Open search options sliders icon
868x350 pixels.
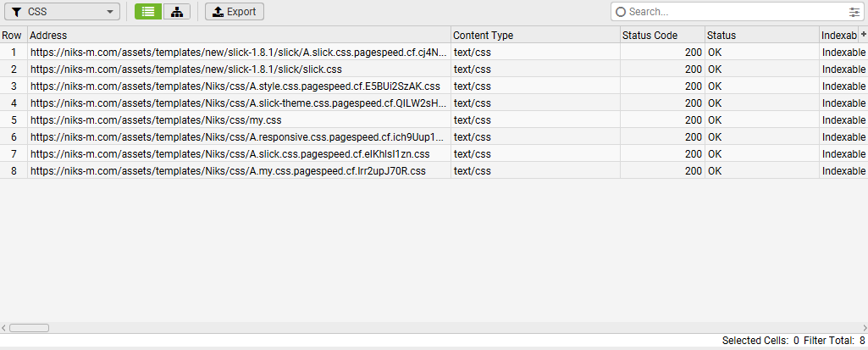tap(854, 12)
